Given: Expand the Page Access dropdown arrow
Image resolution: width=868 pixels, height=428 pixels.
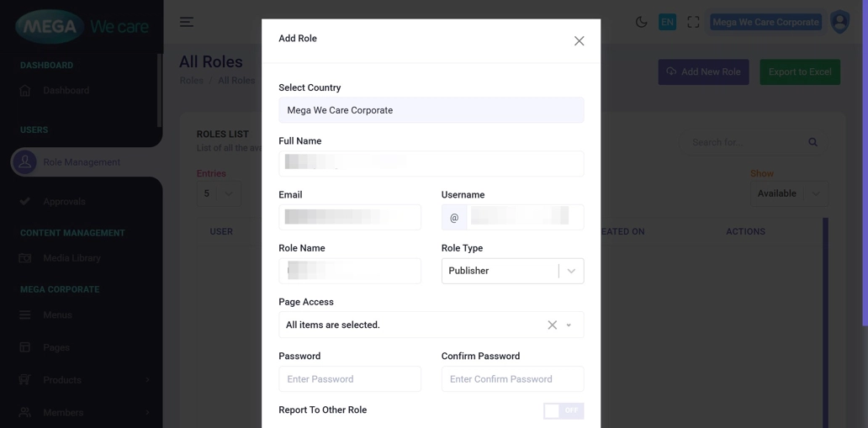Looking at the screenshot, I should click(569, 325).
